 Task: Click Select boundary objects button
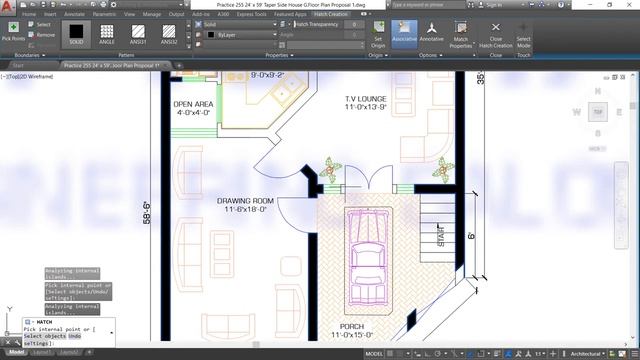[x=39, y=24]
